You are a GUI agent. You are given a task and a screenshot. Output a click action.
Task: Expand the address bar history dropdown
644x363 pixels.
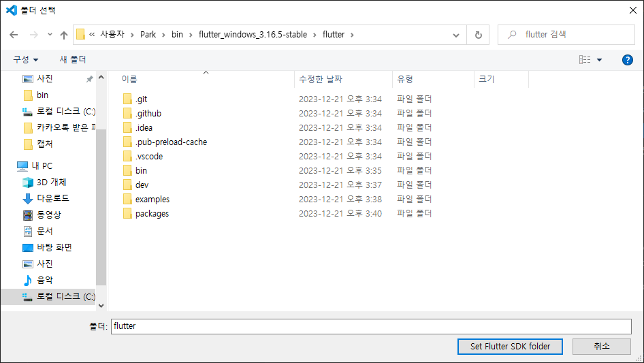click(x=456, y=35)
